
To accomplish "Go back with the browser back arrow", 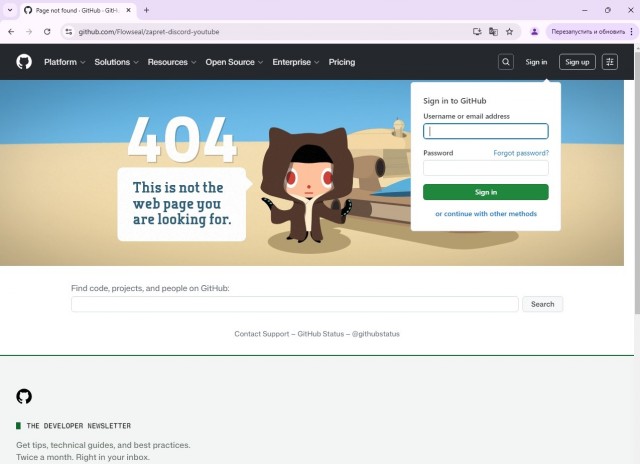I will point(11,32).
